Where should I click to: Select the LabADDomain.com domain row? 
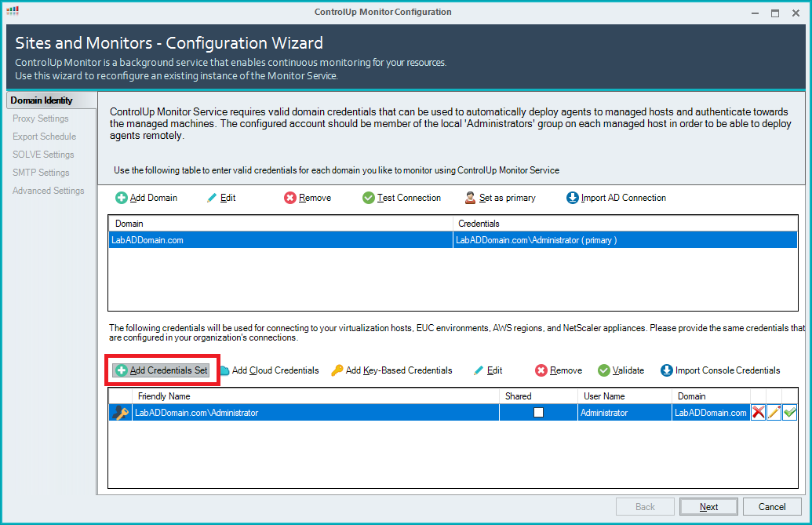pos(280,240)
